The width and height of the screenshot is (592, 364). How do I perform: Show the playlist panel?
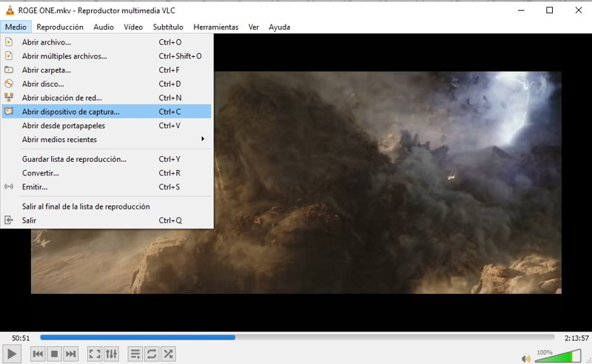[135, 354]
